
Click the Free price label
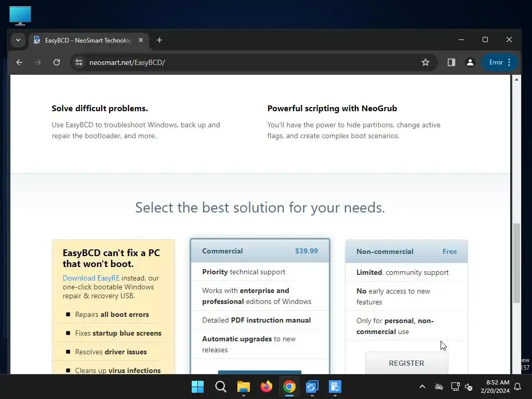click(x=449, y=252)
